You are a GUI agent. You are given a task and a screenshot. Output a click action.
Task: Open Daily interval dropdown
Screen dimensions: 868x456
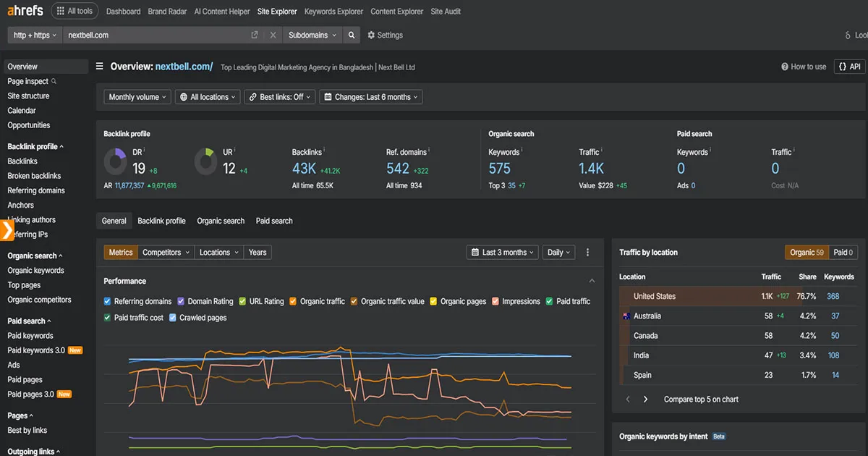click(x=559, y=253)
